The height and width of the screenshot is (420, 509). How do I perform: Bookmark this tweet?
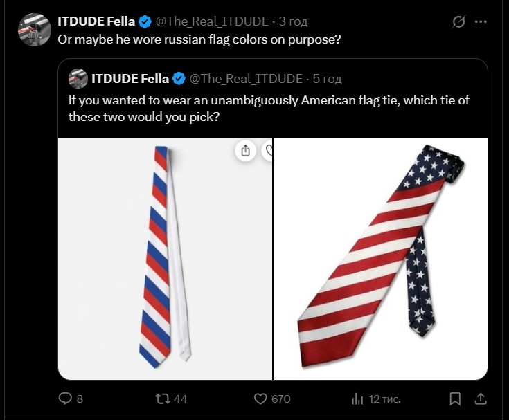point(455,399)
